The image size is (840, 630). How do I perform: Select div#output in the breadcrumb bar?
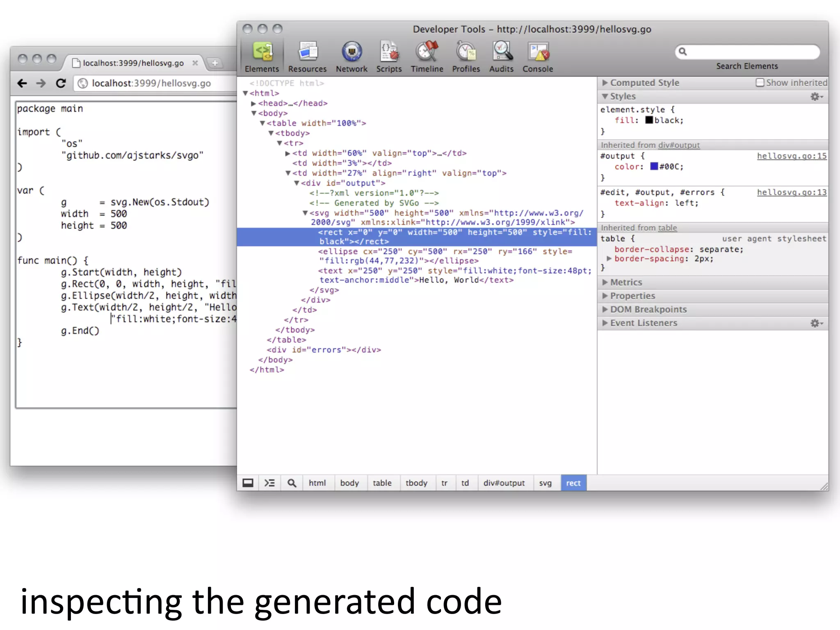pyautogui.click(x=504, y=483)
